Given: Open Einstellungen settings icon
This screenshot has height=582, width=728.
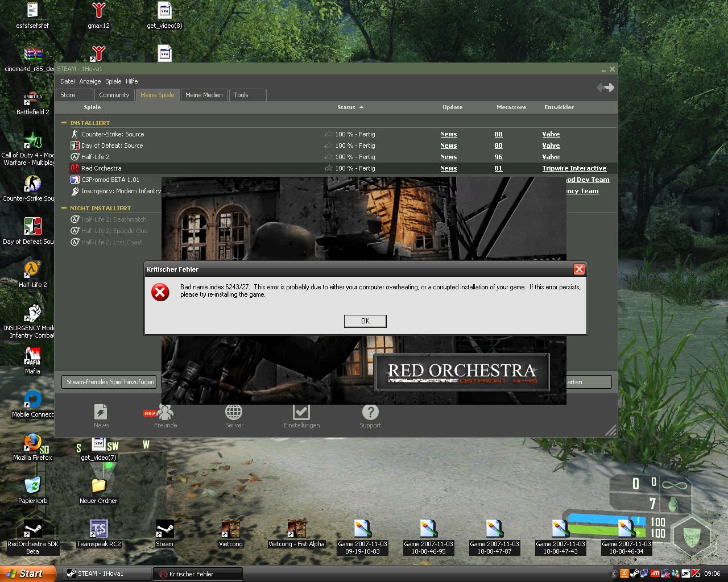Looking at the screenshot, I should coord(301,412).
